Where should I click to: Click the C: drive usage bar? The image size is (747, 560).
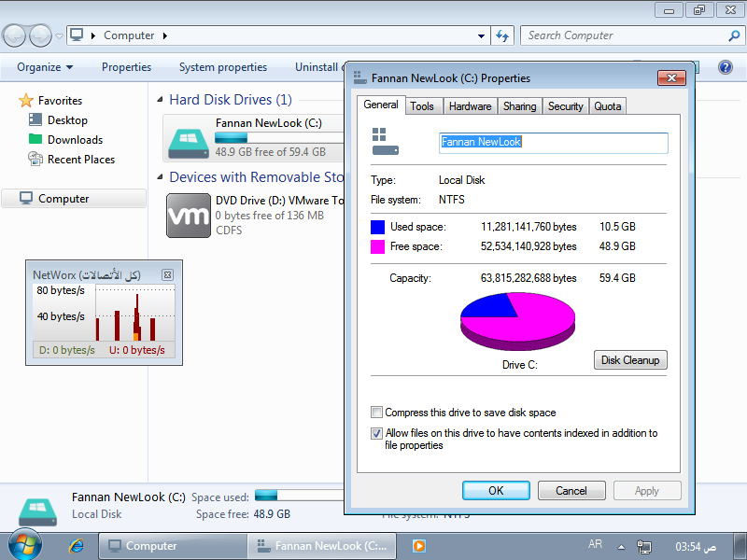click(x=279, y=138)
